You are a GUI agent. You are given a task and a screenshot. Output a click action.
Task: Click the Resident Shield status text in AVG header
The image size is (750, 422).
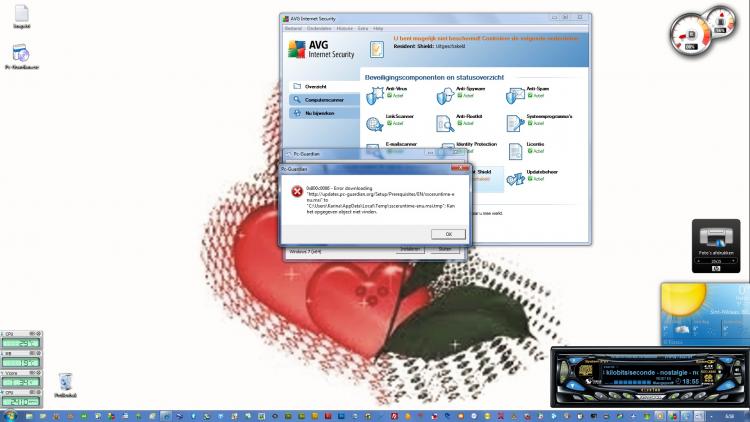[x=429, y=46]
